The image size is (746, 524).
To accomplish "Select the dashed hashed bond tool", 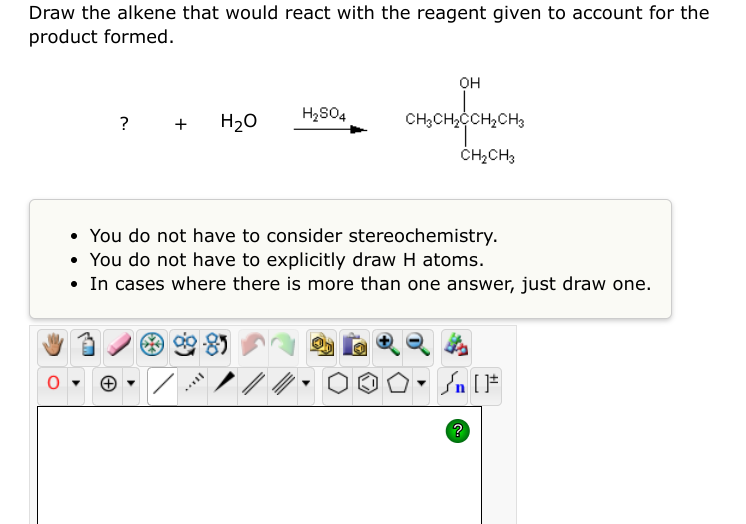I will [x=194, y=383].
